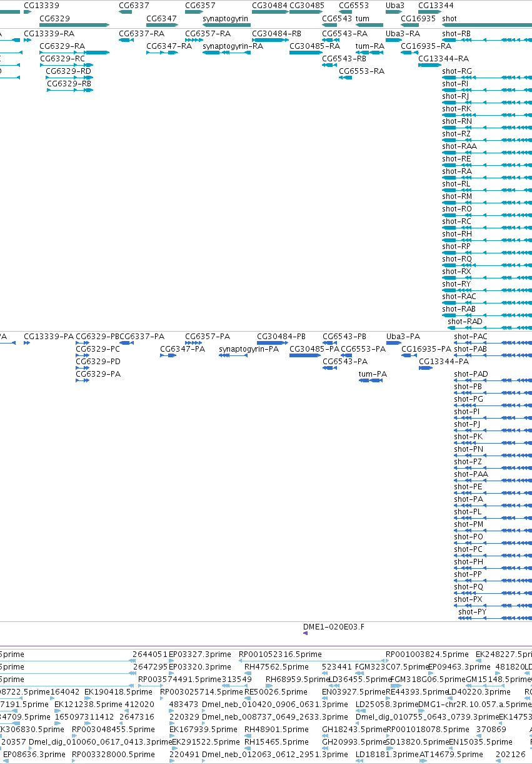Click EST label RH68959.5prime
Image resolution: width=532 pixels, height=764 pixels.
(x=298, y=679)
